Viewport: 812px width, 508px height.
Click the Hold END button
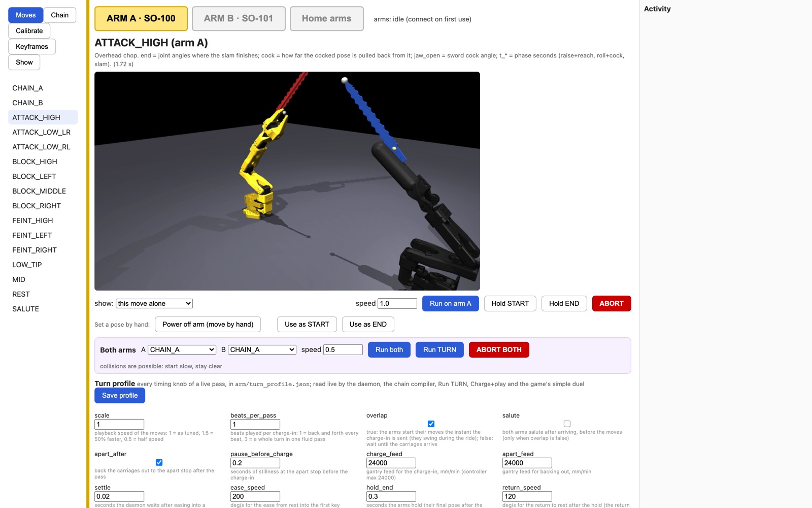tap(564, 304)
